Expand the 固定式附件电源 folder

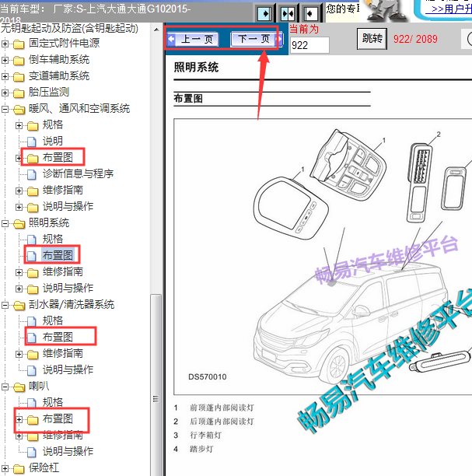5,44
